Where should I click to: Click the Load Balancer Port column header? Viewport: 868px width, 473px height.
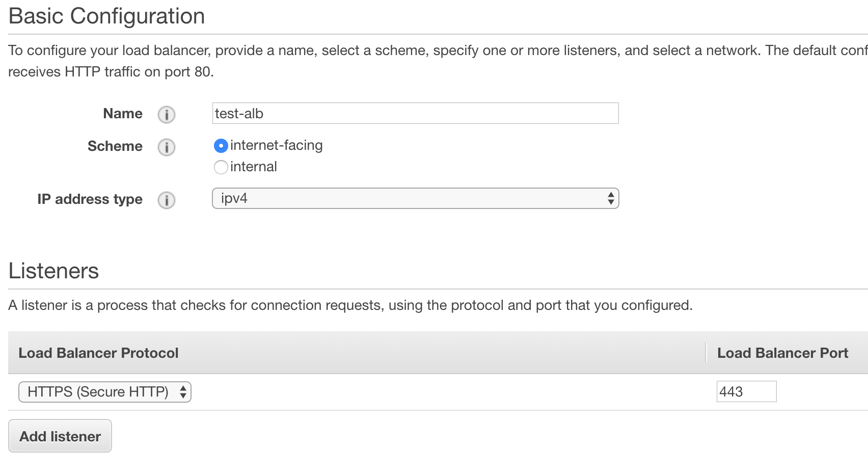coord(782,353)
